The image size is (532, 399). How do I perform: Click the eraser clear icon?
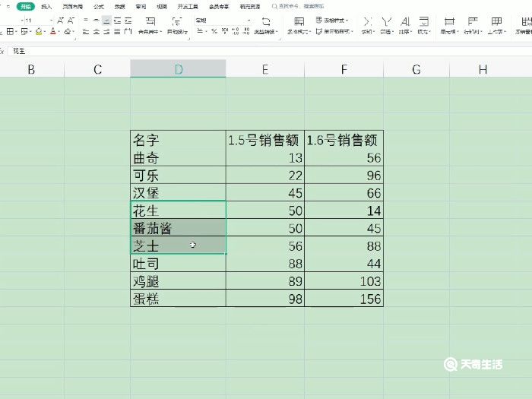coord(67,32)
